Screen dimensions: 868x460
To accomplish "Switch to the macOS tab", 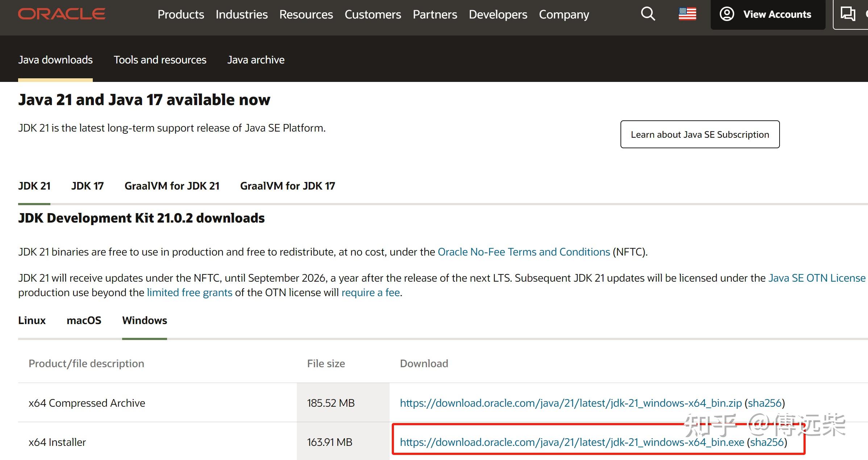I will click(84, 320).
